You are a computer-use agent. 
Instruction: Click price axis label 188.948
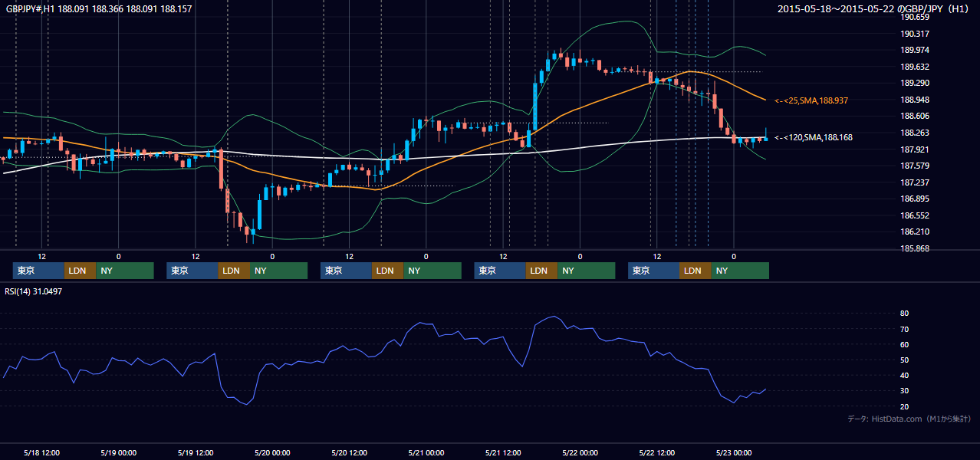click(915, 100)
